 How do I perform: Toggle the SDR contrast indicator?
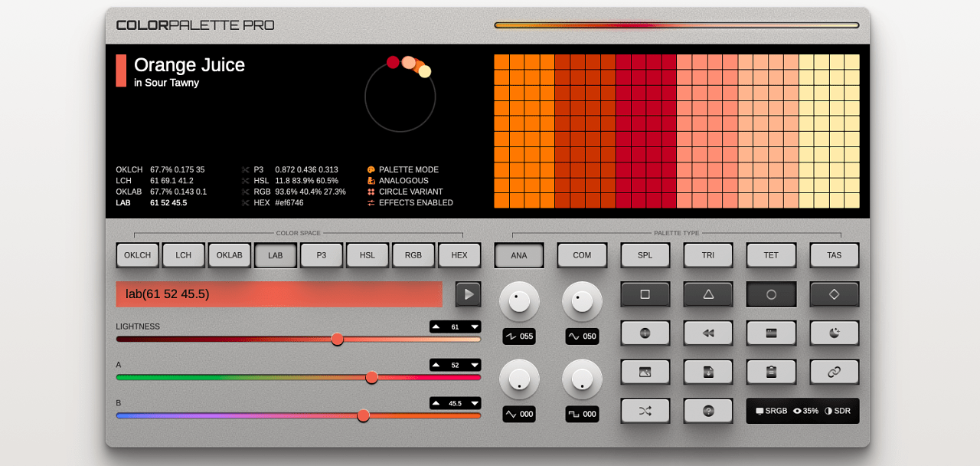[x=838, y=411]
